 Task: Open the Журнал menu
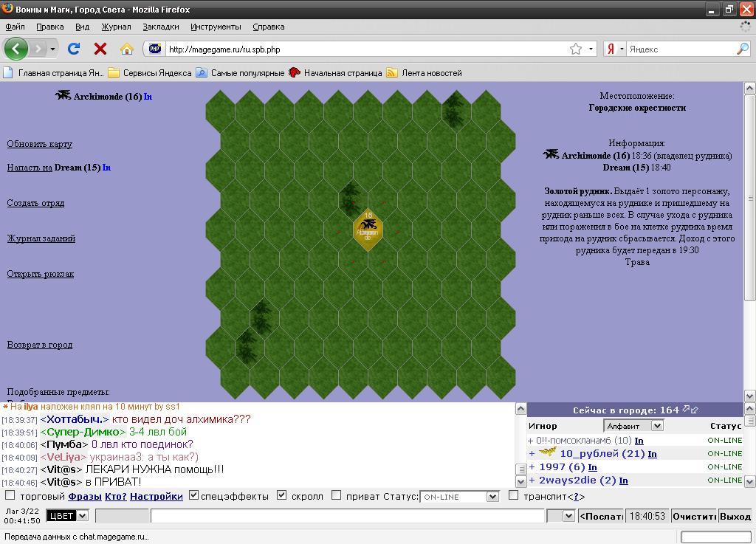116,27
